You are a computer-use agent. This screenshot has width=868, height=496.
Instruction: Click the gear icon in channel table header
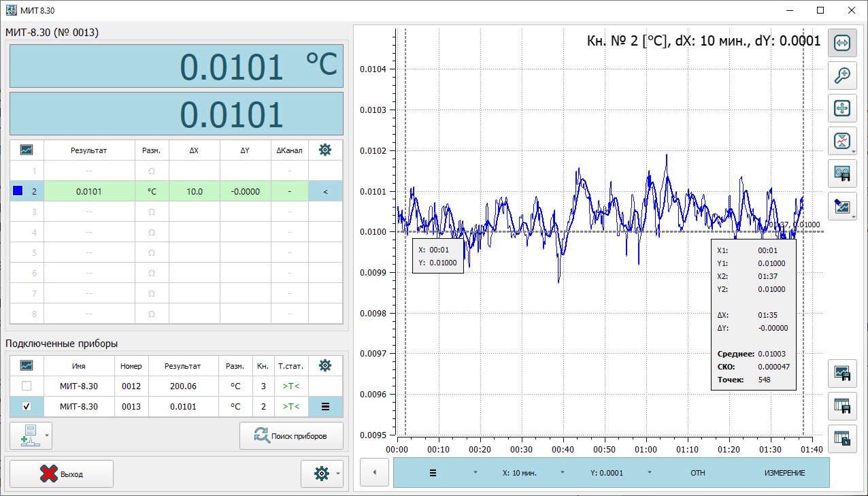tap(325, 150)
